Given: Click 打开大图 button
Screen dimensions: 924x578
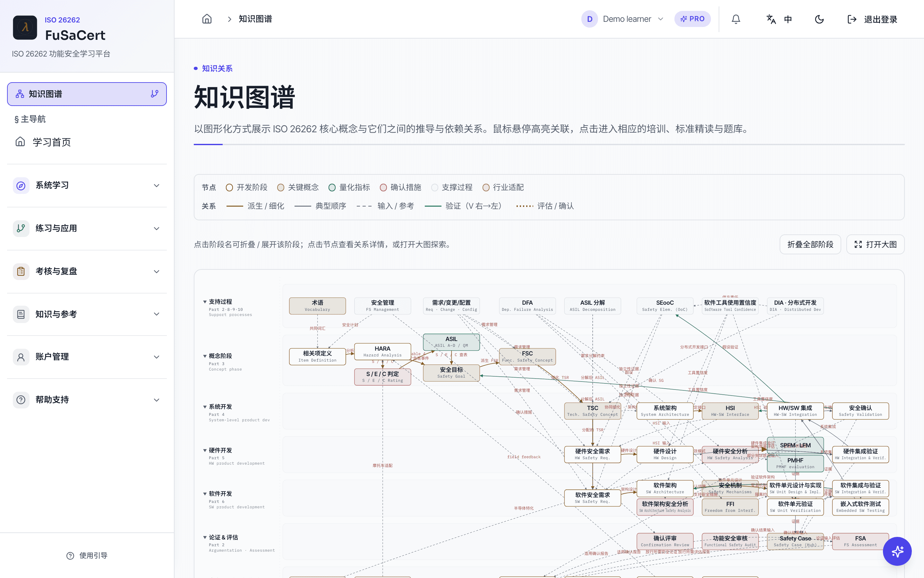Looking at the screenshot, I should [x=875, y=244].
